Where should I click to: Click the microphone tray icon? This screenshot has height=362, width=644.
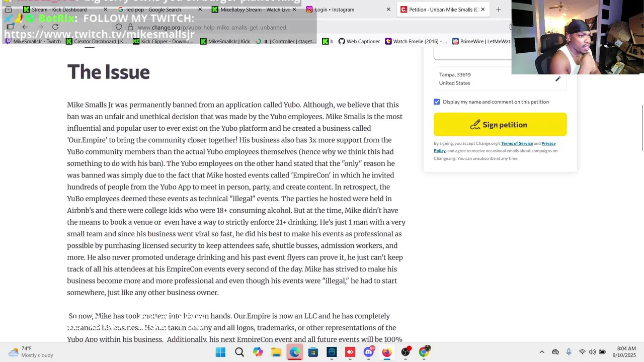pyautogui.click(x=569, y=352)
